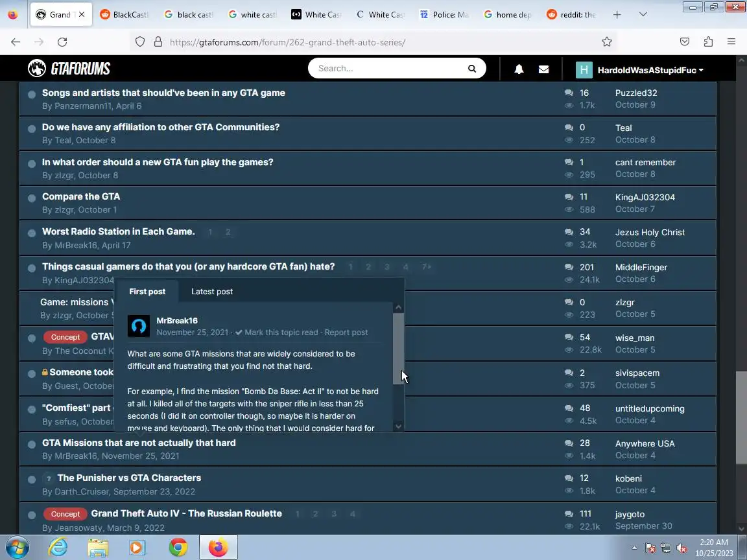Viewport: 747px width, 560px height.
Task: Switch to reddit: the browser tab
Action: [572, 15]
